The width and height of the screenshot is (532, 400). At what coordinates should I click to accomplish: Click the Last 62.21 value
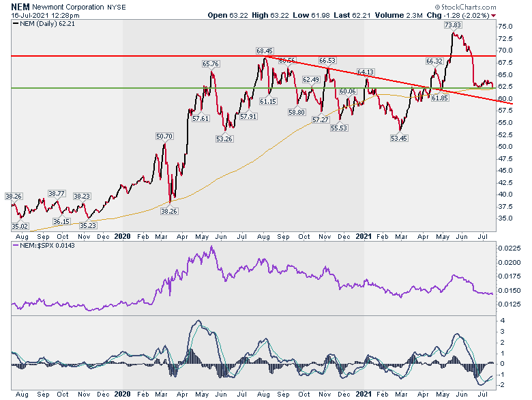(352, 15)
